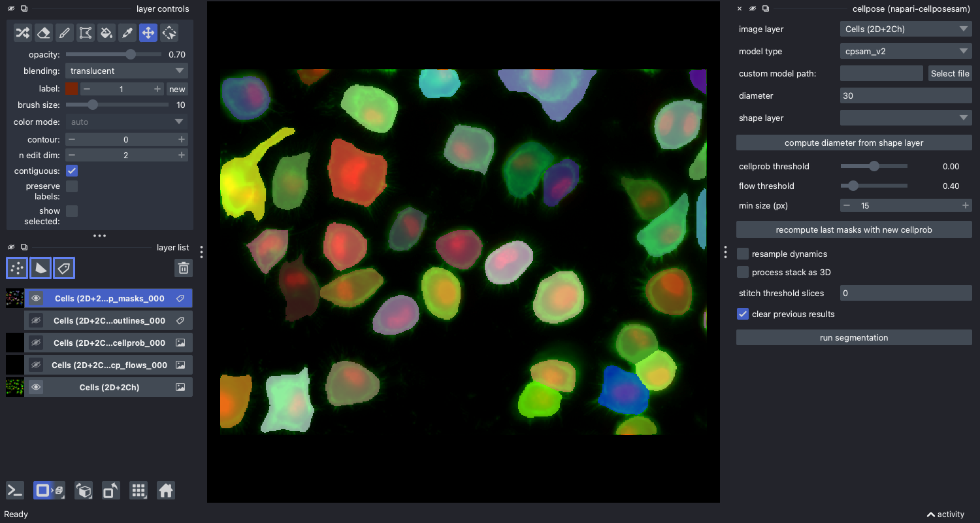980x523 pixels.
Task: Open the color mode dropdown
Action: coord(127,122)
